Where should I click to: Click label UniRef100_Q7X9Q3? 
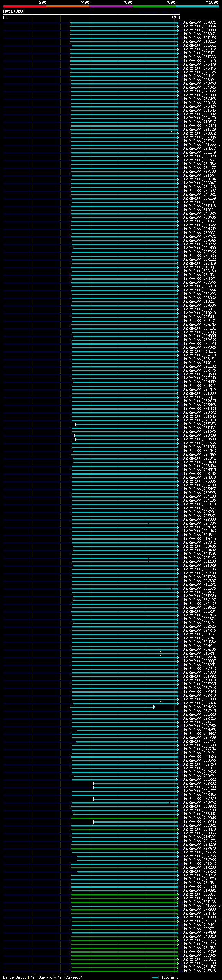[199, 910]
